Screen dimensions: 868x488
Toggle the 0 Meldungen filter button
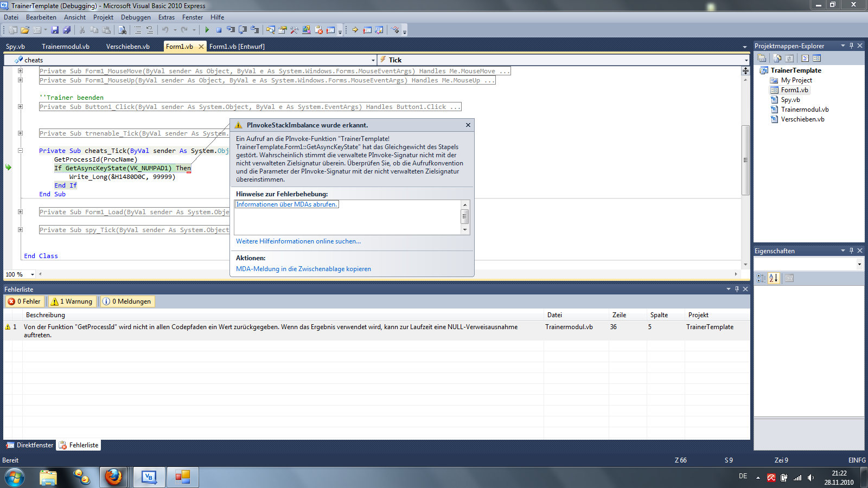(x=127, y=301)
